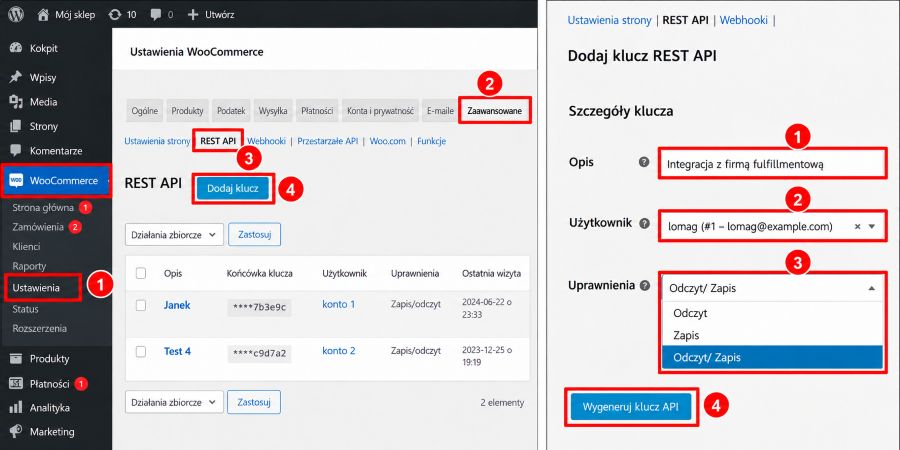Open Zamówienia in the WooCommerce submenu
Image resolution: width=900 pixels, height=450 pixels.
(x=38, y=227)
